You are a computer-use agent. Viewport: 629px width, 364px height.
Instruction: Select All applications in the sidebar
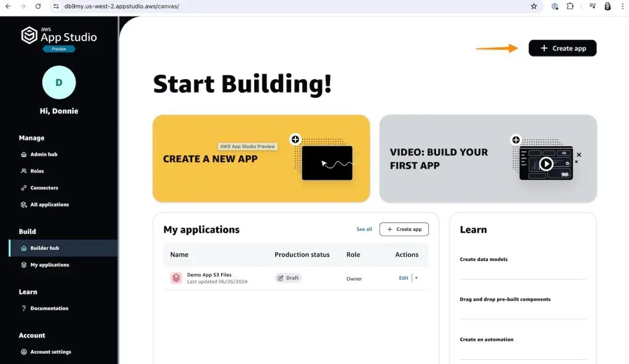(49, 204)
